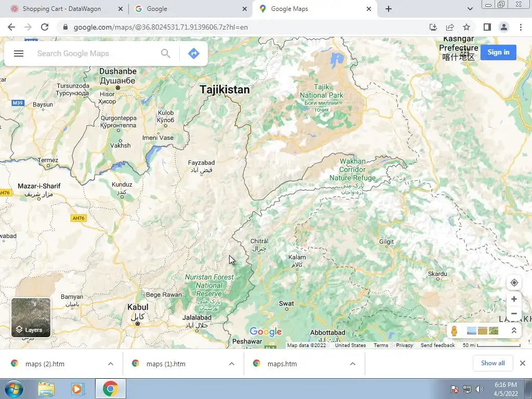The image size is (532, 399).
Task: Open downloaded file maps.htm
Action: (x=282, y=364)
